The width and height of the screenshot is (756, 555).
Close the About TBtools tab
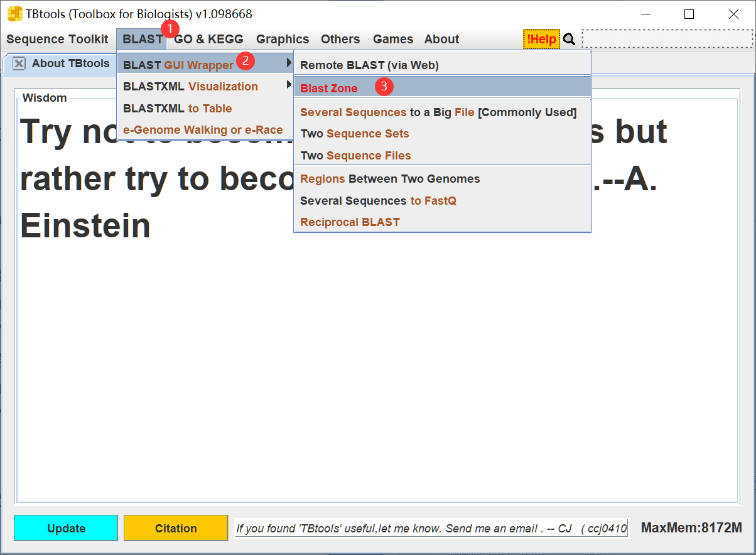pos(19,63)
